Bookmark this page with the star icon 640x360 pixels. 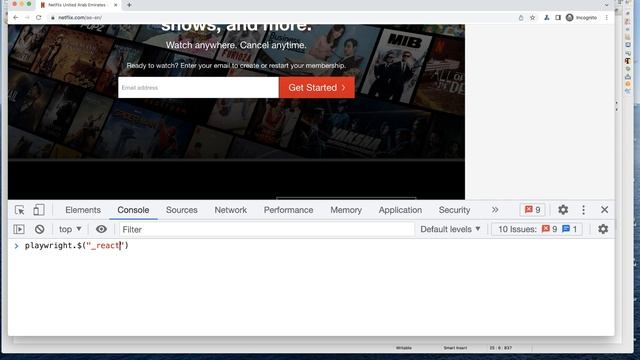[x=533, y=18]
